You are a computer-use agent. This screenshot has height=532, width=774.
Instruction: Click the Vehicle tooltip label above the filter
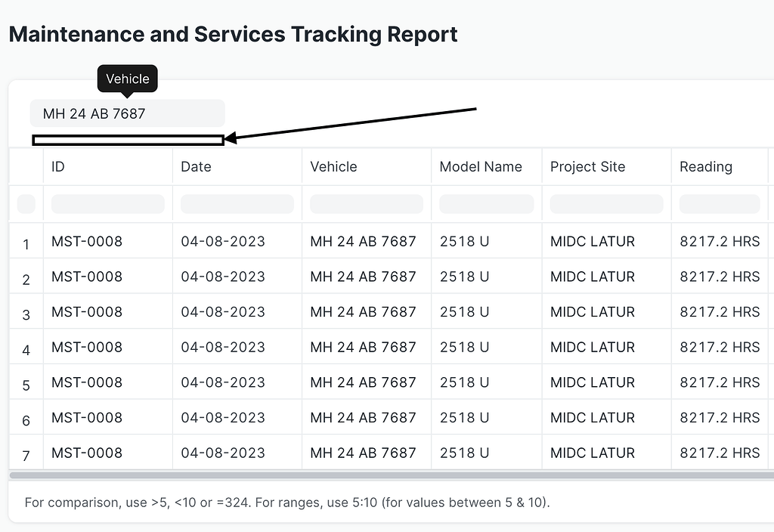click(x=127, y=79)
